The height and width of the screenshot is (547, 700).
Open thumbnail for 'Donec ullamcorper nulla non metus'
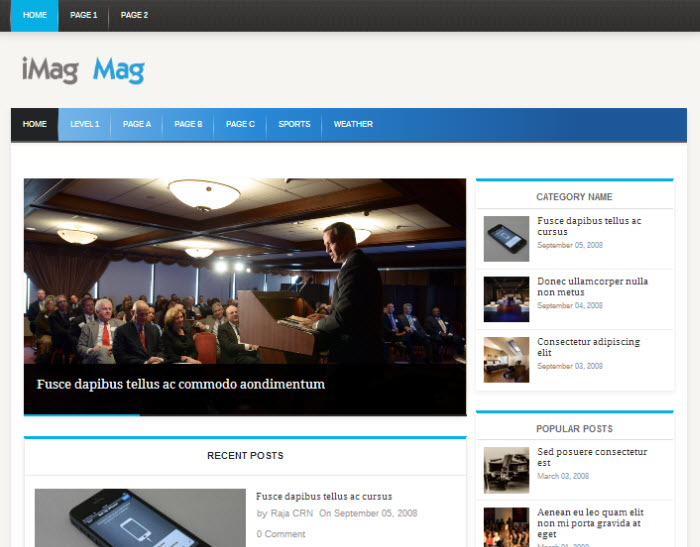[x=506, y=299]
